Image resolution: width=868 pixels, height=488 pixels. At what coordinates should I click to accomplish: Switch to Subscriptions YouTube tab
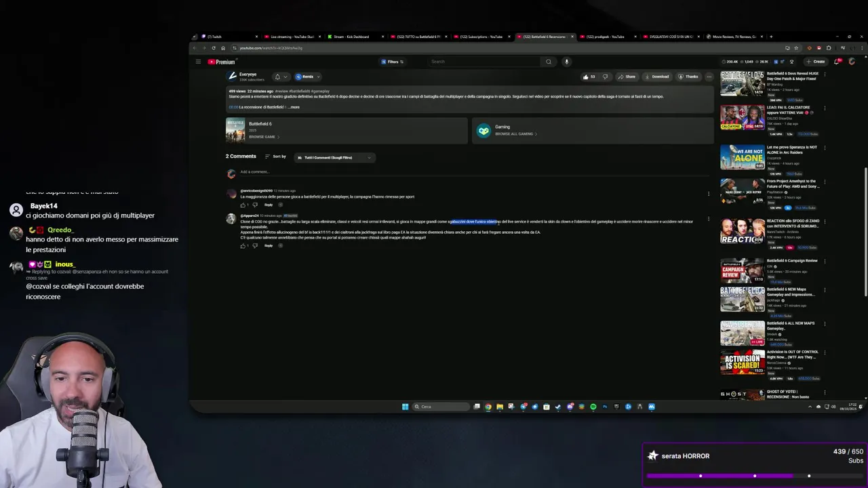[x=481, y=37]
